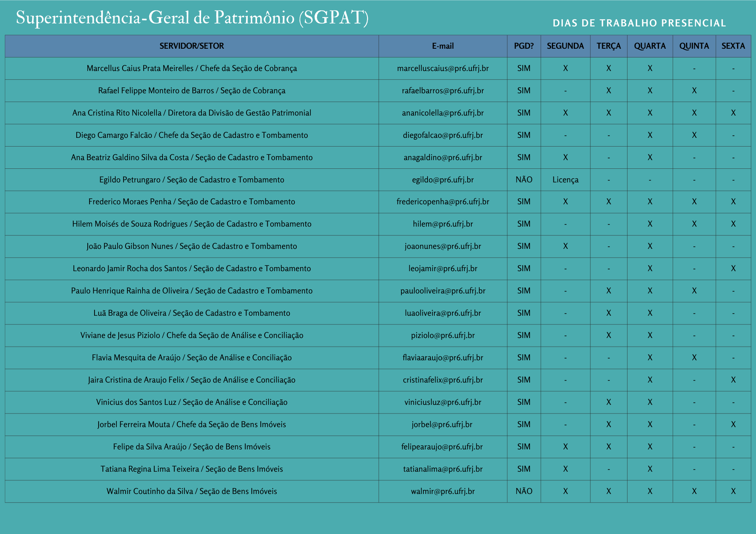Screen dimensions: 756x534
Task: Click the Vinicius dos Santos Luz cell
Action: pos(192,403)
